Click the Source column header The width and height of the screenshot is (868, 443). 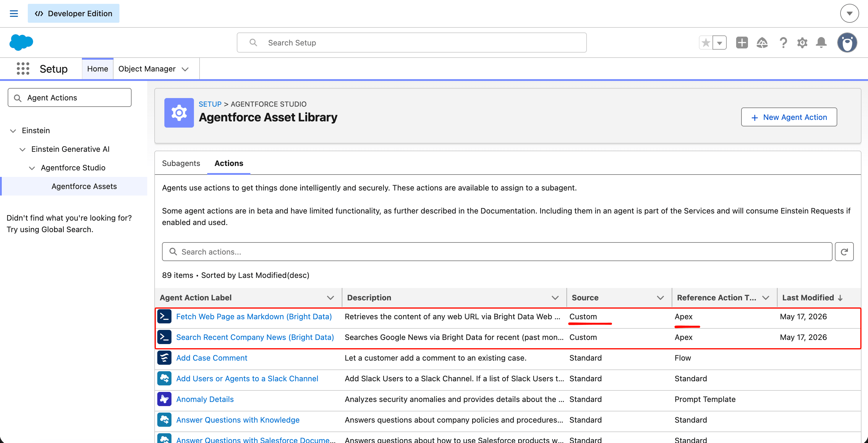(585, 298)
